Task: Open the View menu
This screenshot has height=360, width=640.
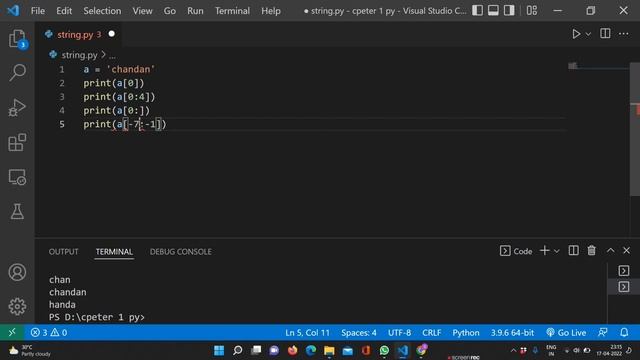Action: click(x=142, y=11)
